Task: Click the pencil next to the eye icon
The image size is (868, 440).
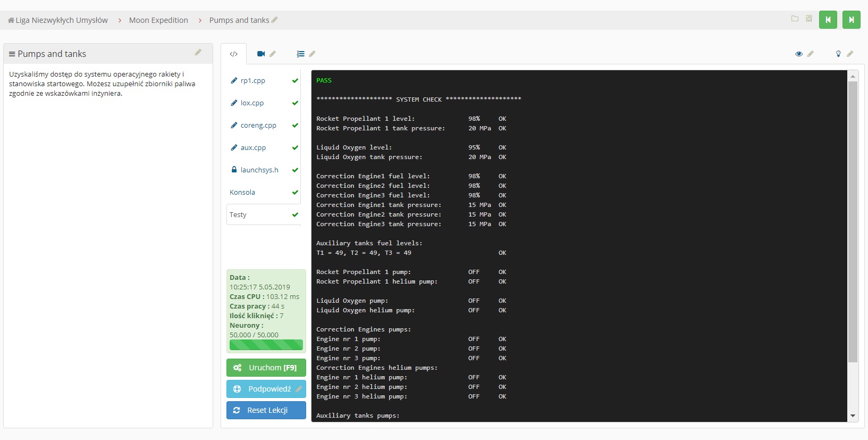Action: pyautogui.click(x=811, y=54)
